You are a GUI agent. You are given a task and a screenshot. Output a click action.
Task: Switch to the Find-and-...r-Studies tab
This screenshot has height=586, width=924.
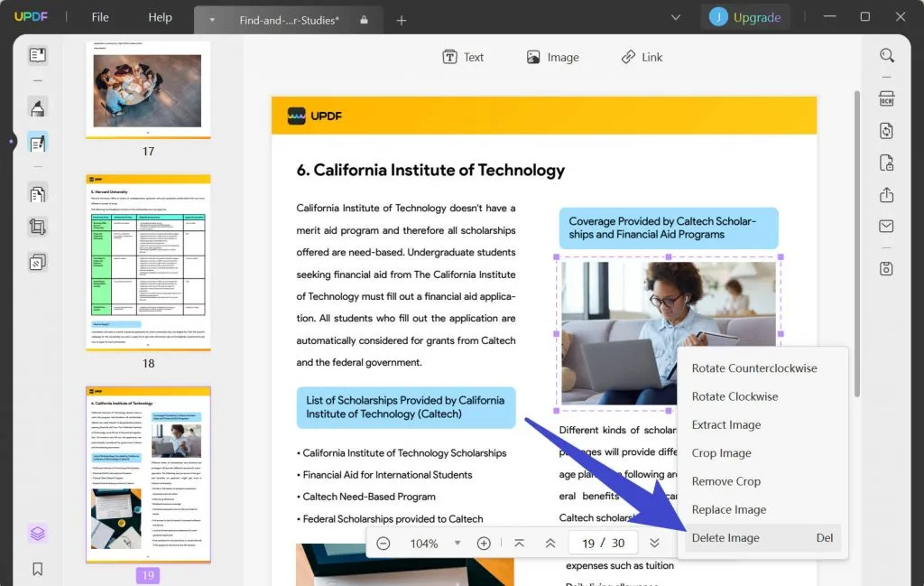tap(289, 20)
